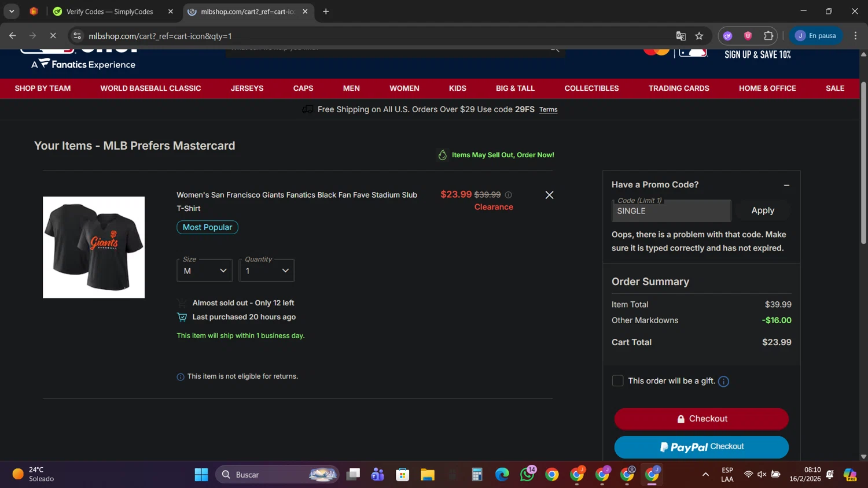Open the tab search dropdown arrow

coord(12,12)
